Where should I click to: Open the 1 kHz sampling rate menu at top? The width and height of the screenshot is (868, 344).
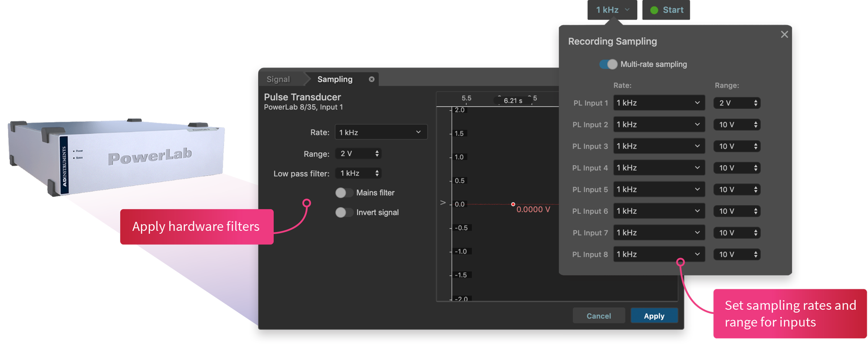pos(612,10)
